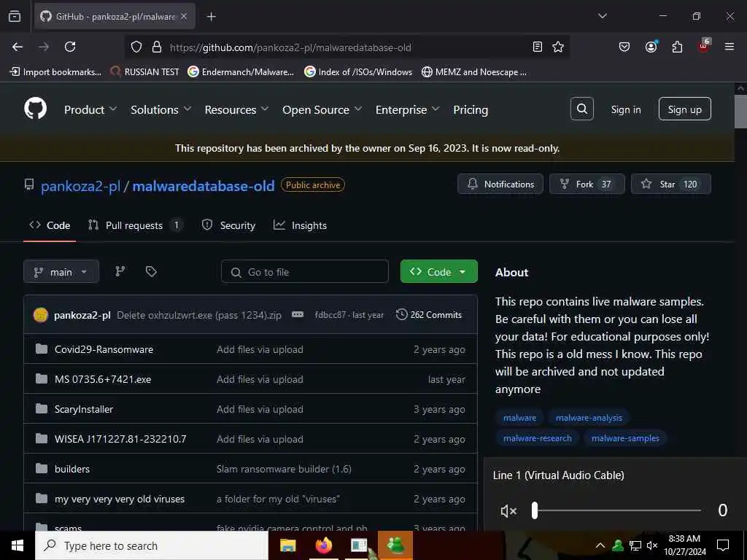
Task: Open the Windows Start menu
Action: [18, 545]
